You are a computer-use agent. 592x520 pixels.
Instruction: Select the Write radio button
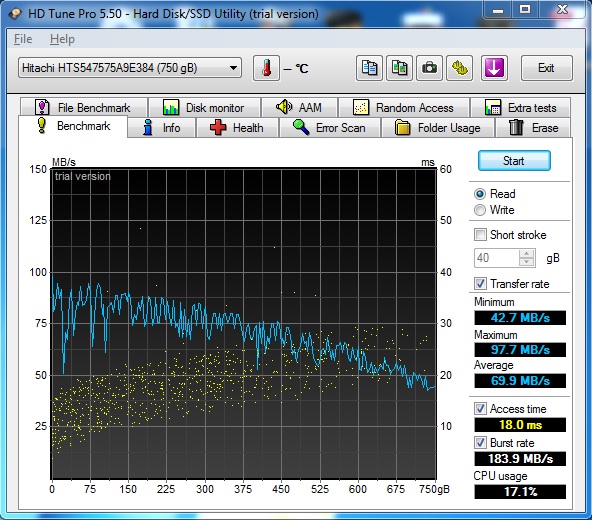click(x=480, y=210)
